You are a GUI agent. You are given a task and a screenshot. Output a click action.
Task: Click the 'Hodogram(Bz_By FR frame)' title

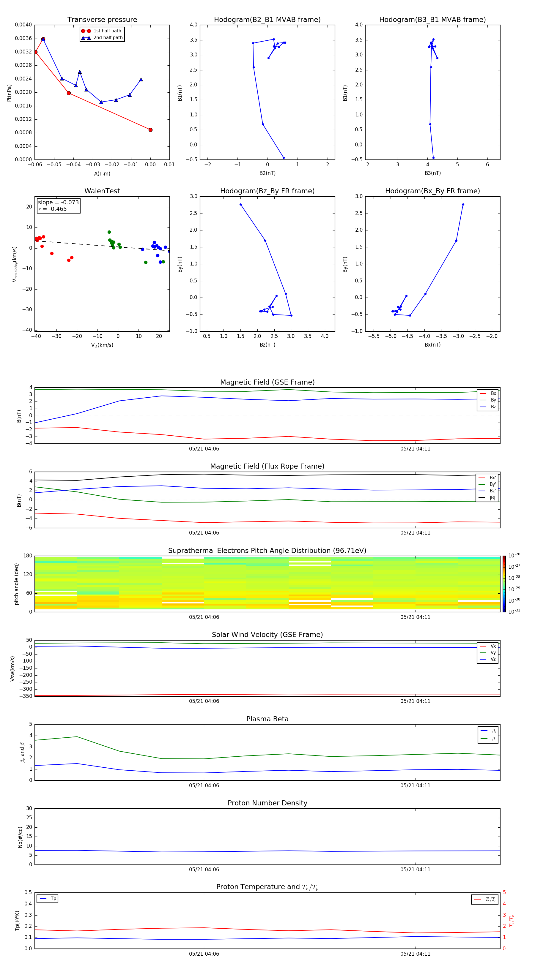coord(267,191)
